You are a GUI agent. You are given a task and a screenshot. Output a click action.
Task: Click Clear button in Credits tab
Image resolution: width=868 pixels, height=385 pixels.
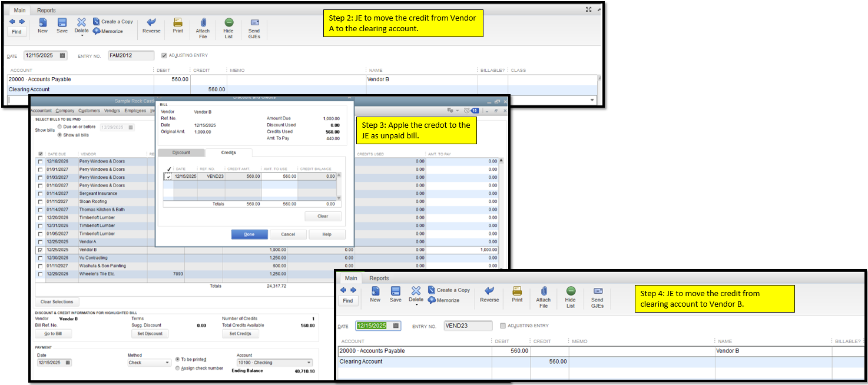tap(323, 216)
